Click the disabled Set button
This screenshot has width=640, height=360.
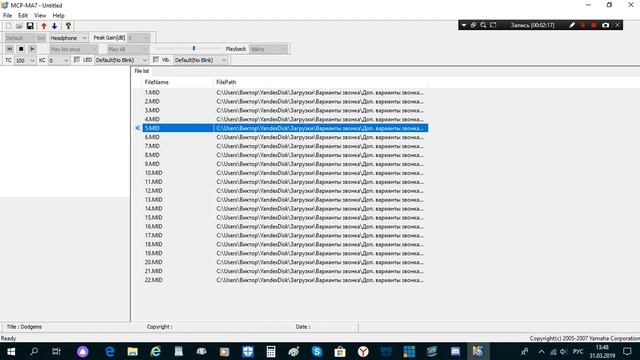[x=41, y=38]
